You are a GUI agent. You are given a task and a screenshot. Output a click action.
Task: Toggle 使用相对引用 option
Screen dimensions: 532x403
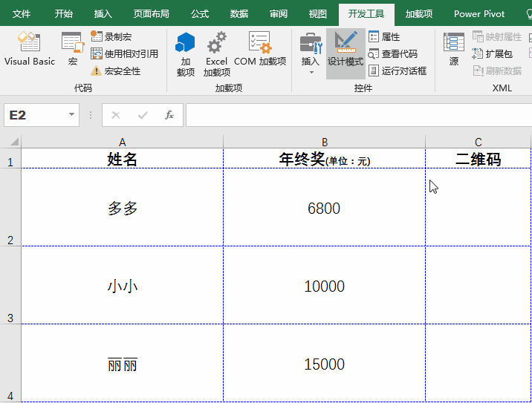[x=125, y=53]
